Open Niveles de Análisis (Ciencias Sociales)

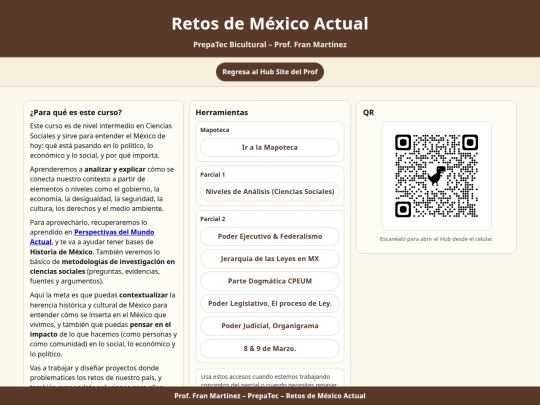coord(270,192)
